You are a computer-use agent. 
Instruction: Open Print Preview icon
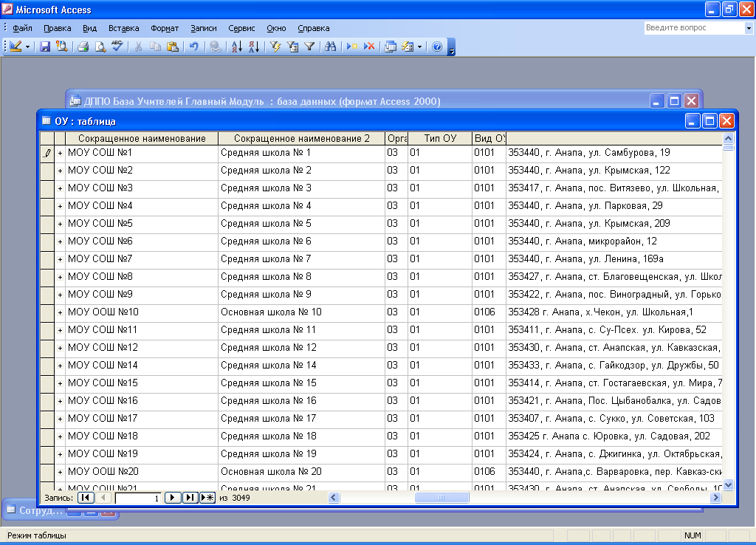pyautogui.click(x=100, y=47)
